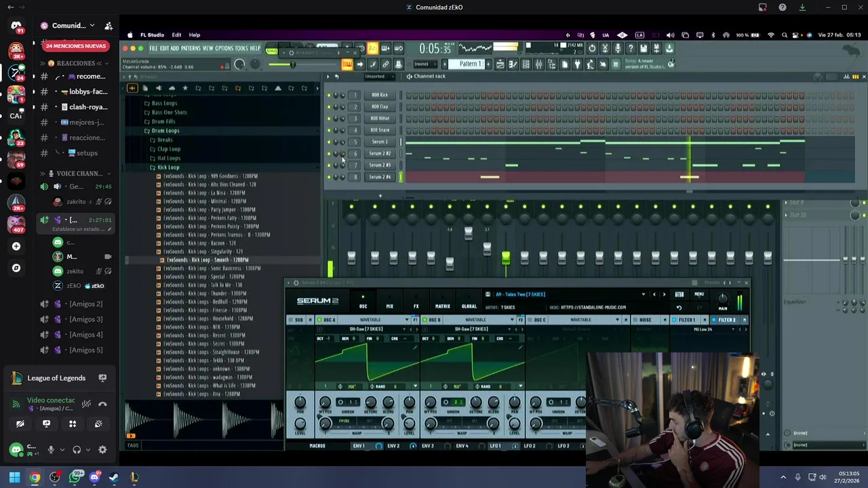Open Discord discover servers compass icon
Image resolution: width=868 pixels, height=488 pixels.
[16, 268]
